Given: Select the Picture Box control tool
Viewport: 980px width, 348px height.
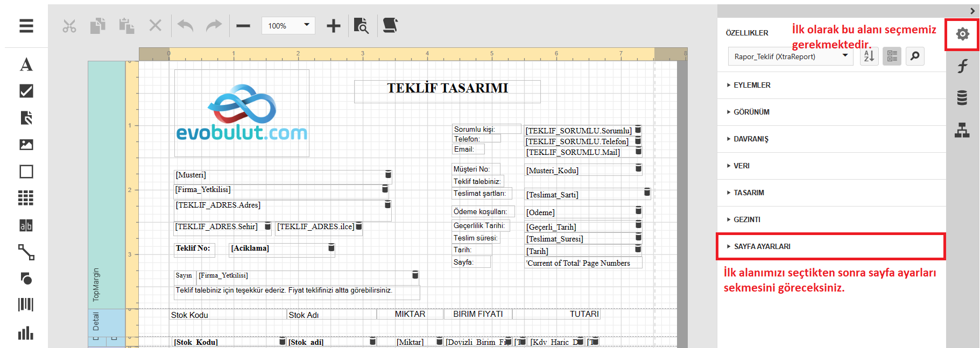Looking at the screenshot, I should (x=26, y=145).
